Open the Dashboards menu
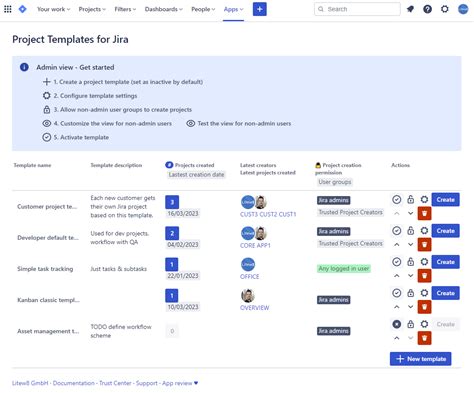This screenshot has height=393, width=474. [164, 9]
